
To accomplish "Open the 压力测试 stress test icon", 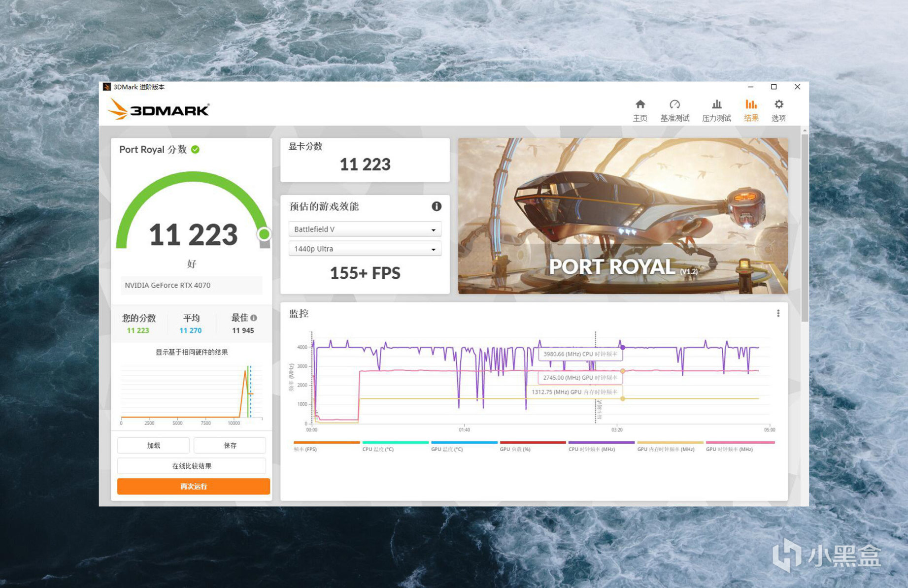I will (x=716, y=104).
